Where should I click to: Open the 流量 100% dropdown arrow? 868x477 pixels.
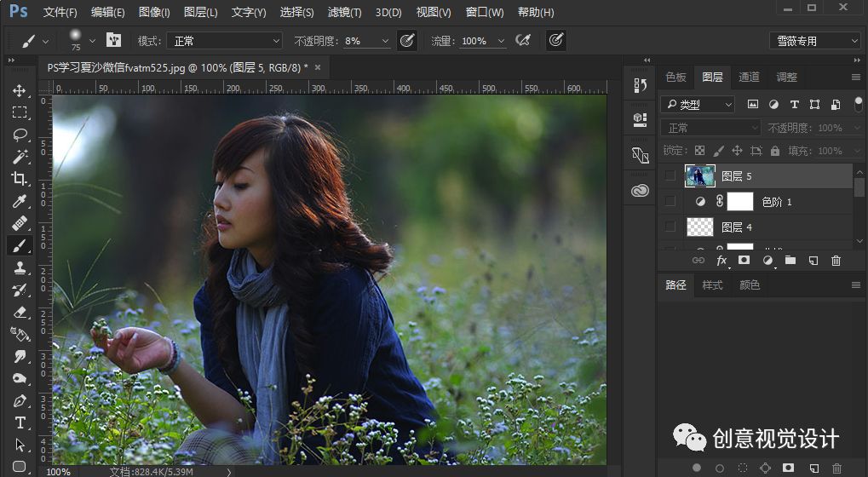click(501, 41)
